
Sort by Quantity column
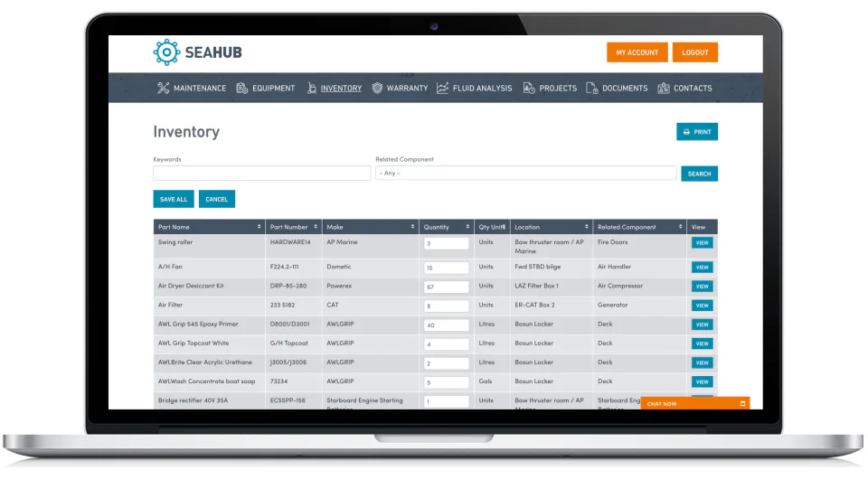(x=446, y=227)
